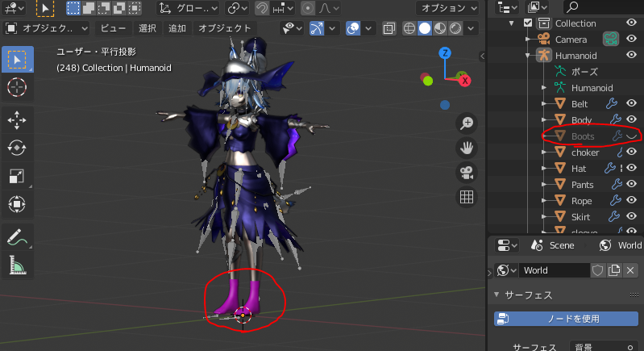
Task: Open the overlays options dropdown arrow
Action: pyautogui.click(x=368, y=28)
